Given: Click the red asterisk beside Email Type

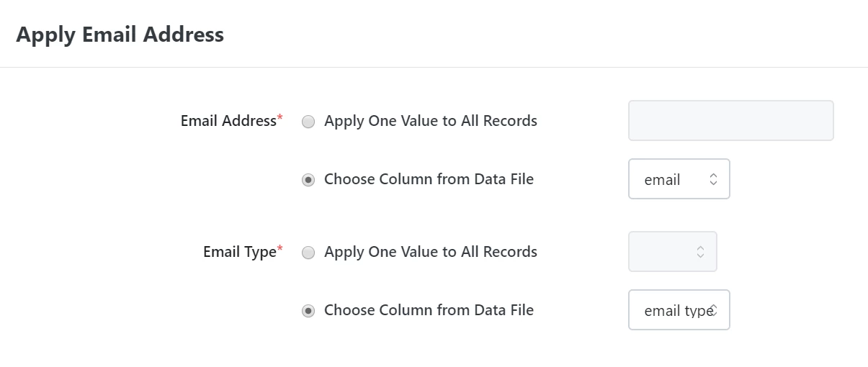Looking at the screenshot, I should click(x=280, y=250).
